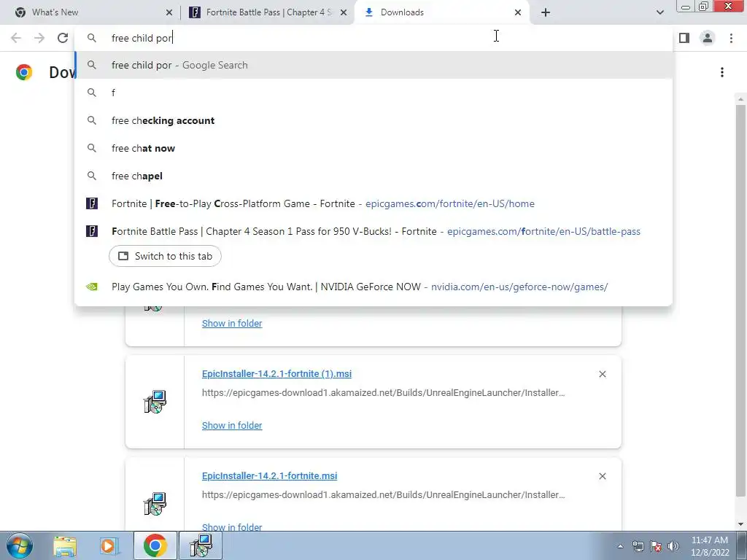Click the browser forward arrow
The width and height of the screenshot is (747, 560).
click(x=39, y=38)
